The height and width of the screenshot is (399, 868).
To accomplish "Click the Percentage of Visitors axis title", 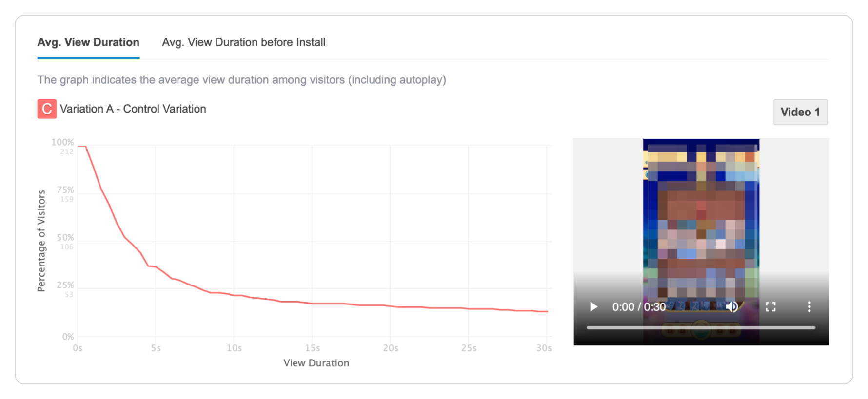I will [x=41, y=241].
